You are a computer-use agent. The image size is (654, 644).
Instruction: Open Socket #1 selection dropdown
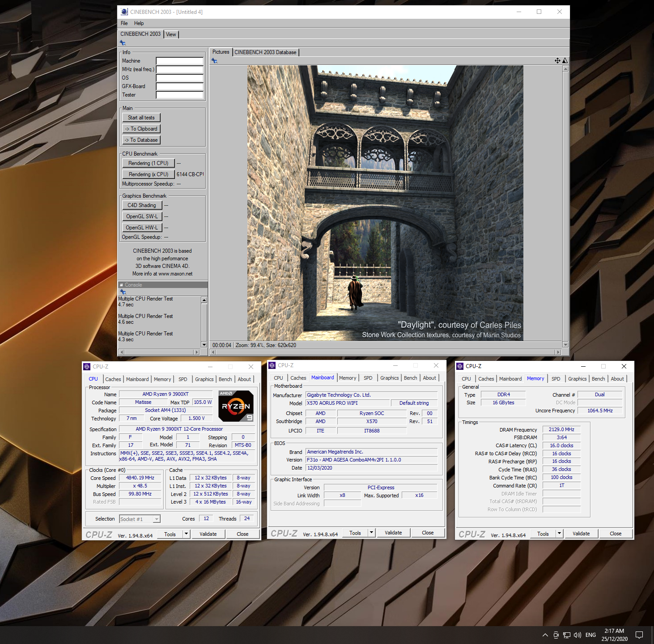pyautogui.click(x=157, y=519)
